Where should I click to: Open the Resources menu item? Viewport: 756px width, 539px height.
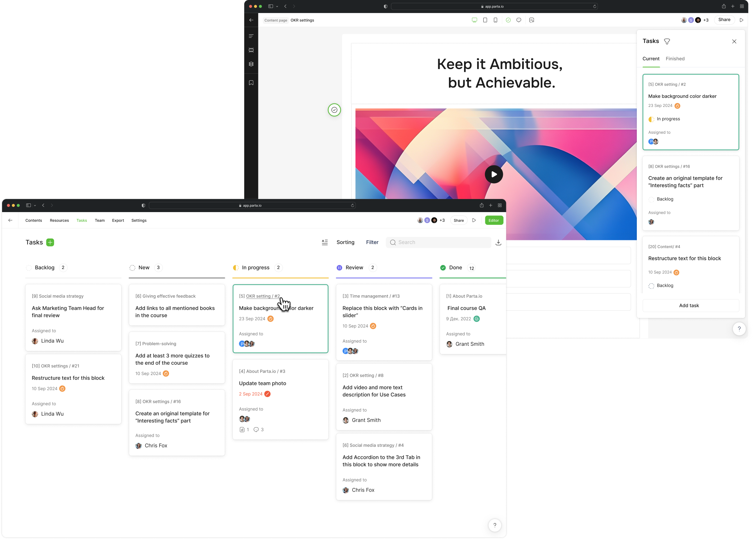click(59, 220)
